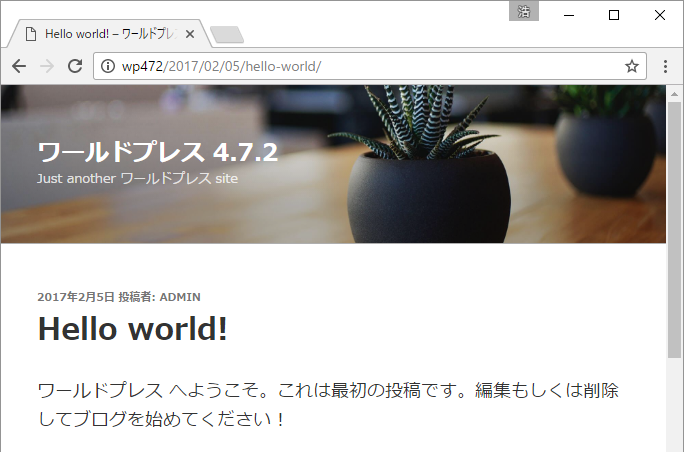Minimize the browser window

[x=569, y=15]
